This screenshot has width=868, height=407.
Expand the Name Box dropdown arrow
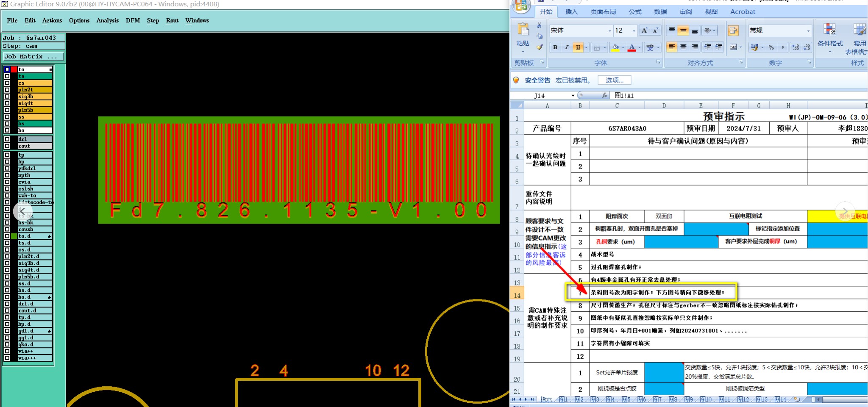click(573, 96)
